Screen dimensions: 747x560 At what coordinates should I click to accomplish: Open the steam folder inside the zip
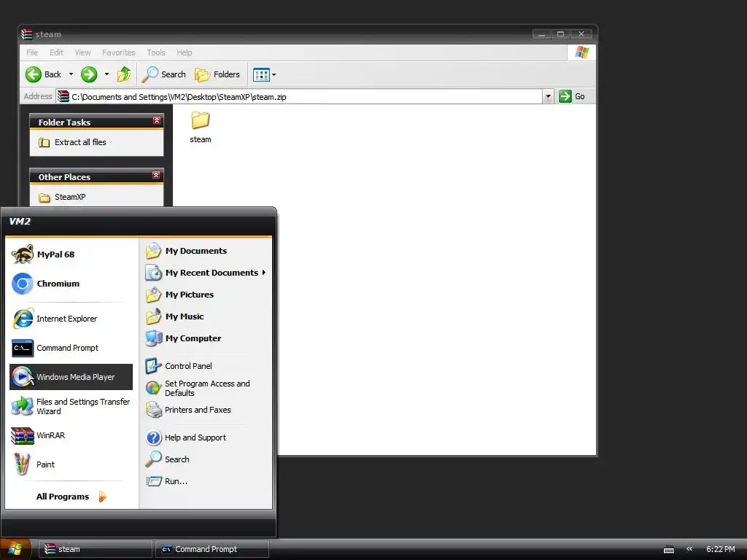coord(201,127)
